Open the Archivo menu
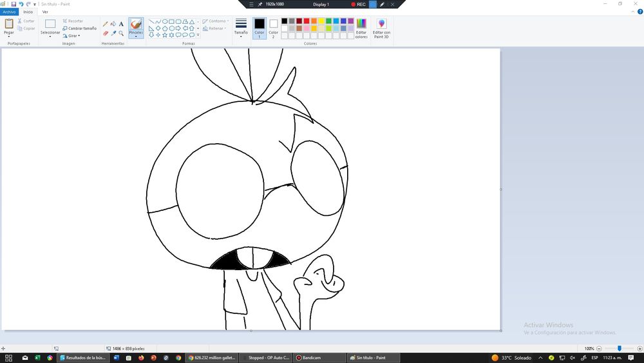 pyautogui.click(x=9, y=12)
